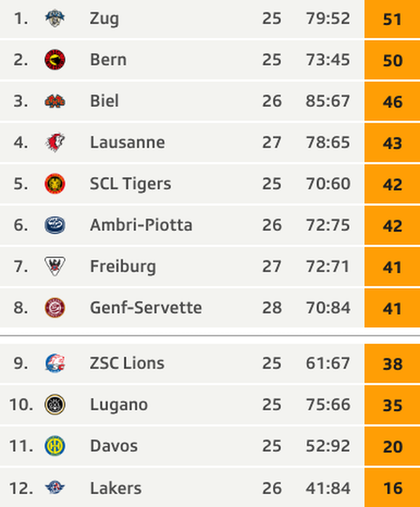Select the ZSC Lions team name
Viewport: 420px width, 507px height.
(127, 363)
